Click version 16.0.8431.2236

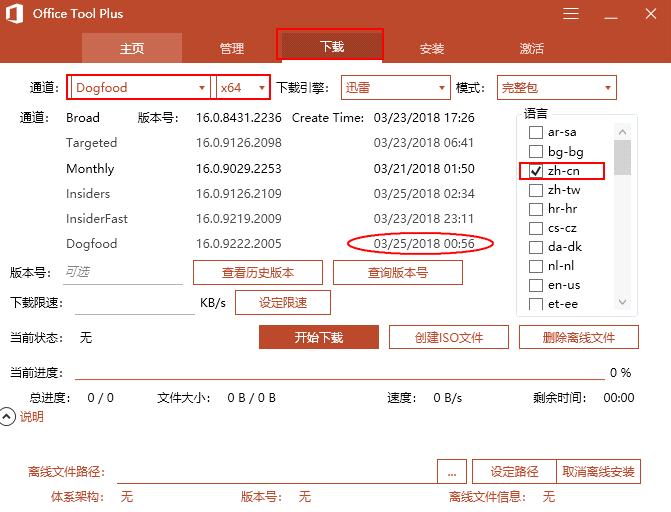click(238, 118)
